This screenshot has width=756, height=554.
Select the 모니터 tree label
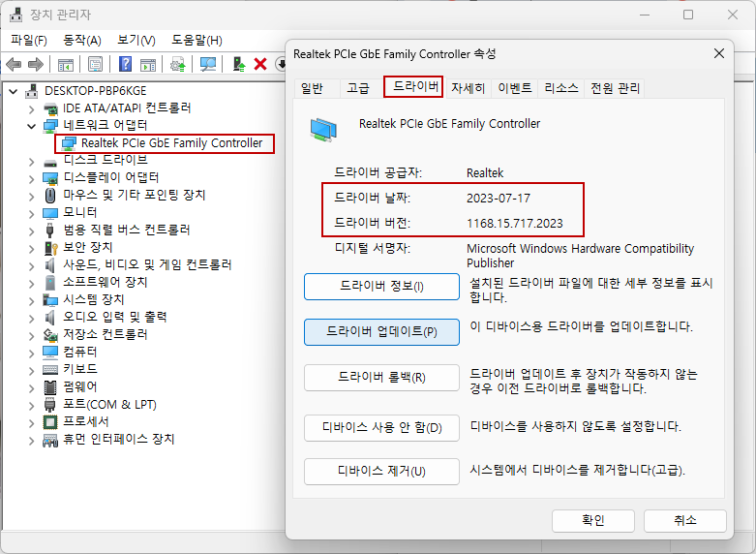tap(80, 212)
